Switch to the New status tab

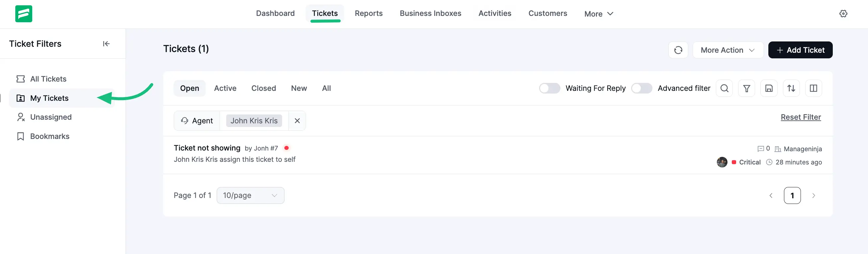pyautogui.click(x=299, y=89)
